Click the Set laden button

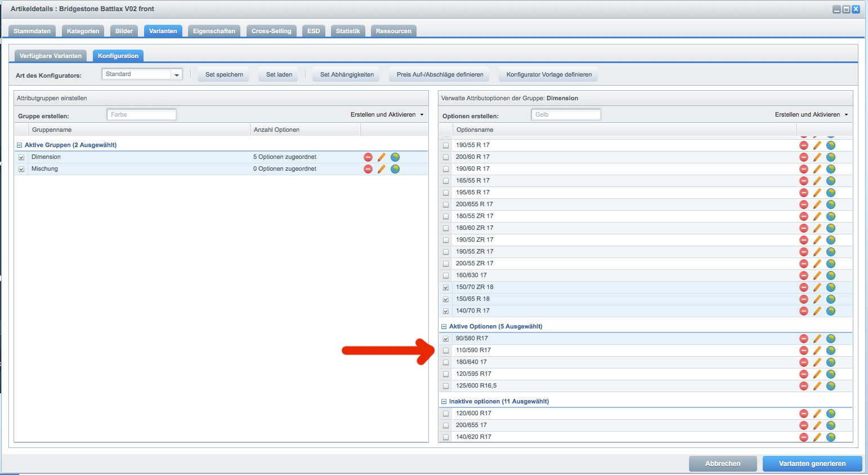279,74
